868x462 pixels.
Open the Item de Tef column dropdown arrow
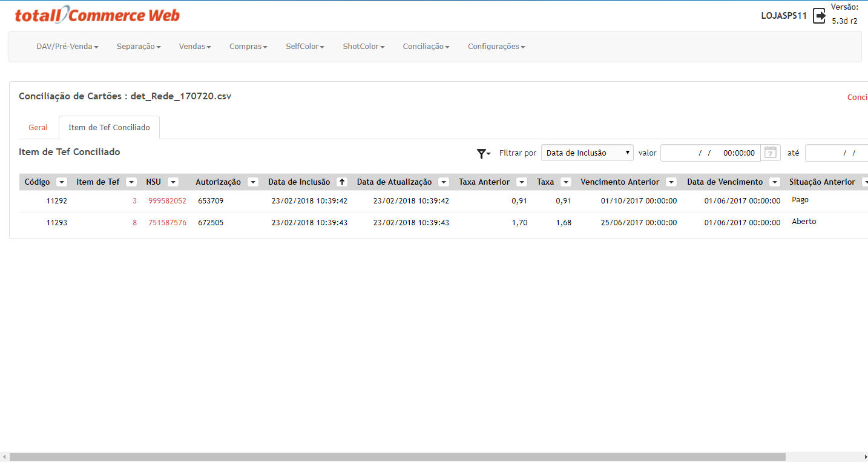click(131, 182)
